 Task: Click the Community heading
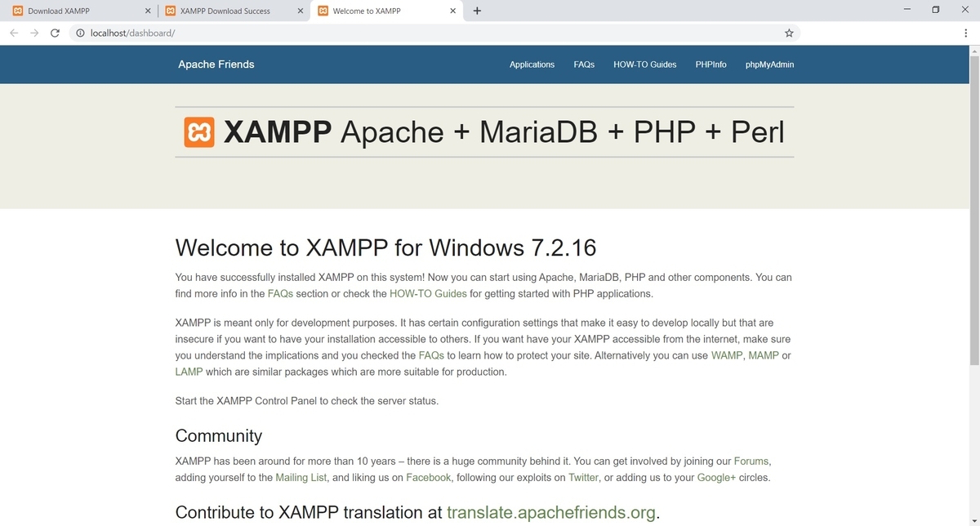219,436
